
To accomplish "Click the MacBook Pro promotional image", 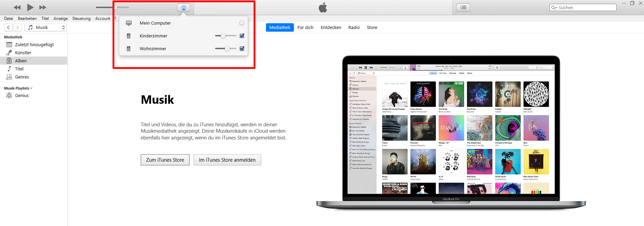I will [451, 133].
